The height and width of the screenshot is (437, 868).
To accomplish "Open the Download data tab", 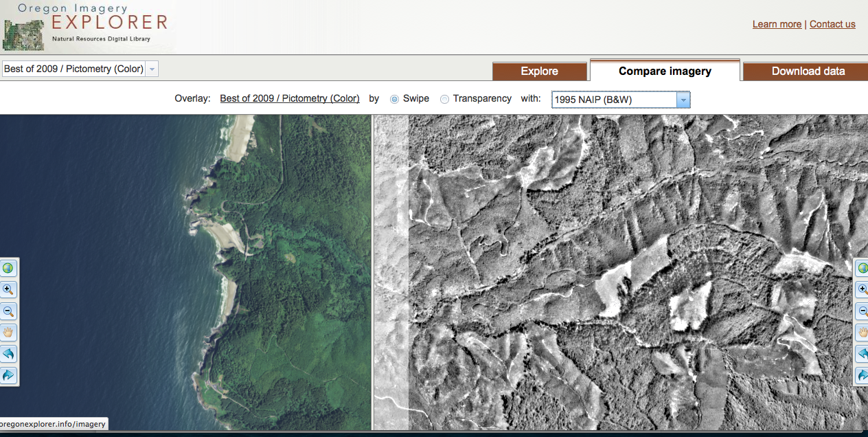I will click(x=808, y=71).
